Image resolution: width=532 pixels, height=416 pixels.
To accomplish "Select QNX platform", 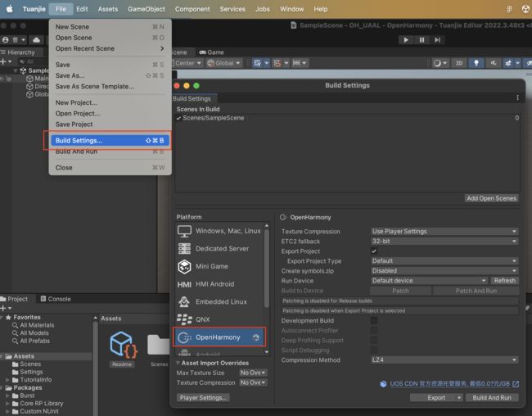I will (219, 319).
